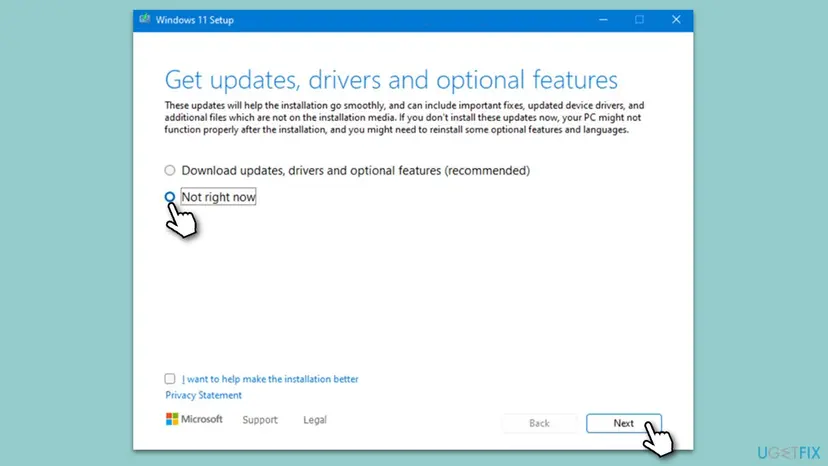Image resolution: width=828 pixels, height=466 pixels.
Task: Open the Privacy Statement link
Action: click(203, 395)
